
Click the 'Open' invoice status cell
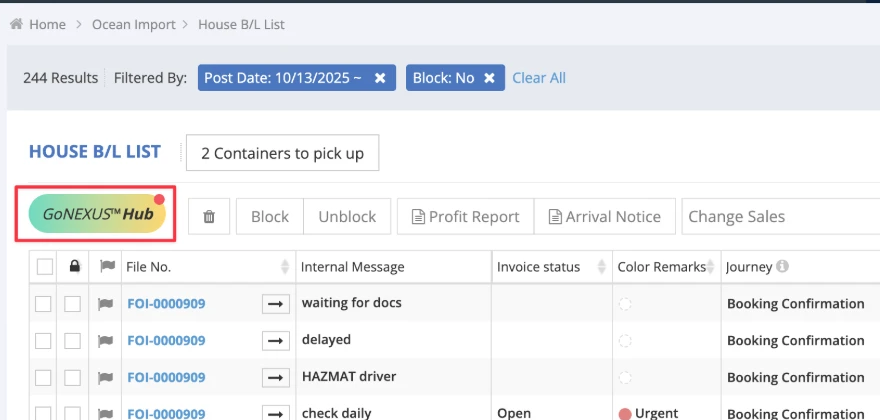coord(514,414)
